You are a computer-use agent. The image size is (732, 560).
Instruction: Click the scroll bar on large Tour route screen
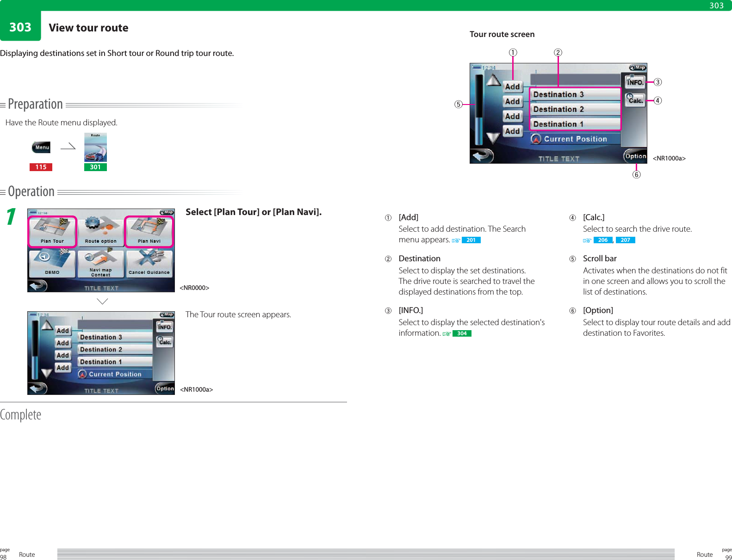pos(479,110)
